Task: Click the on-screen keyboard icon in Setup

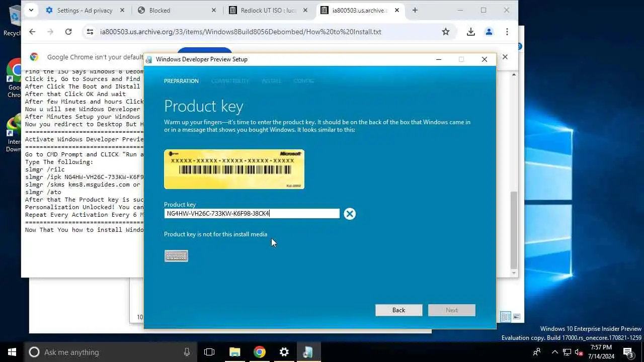Action: [176, 256]
